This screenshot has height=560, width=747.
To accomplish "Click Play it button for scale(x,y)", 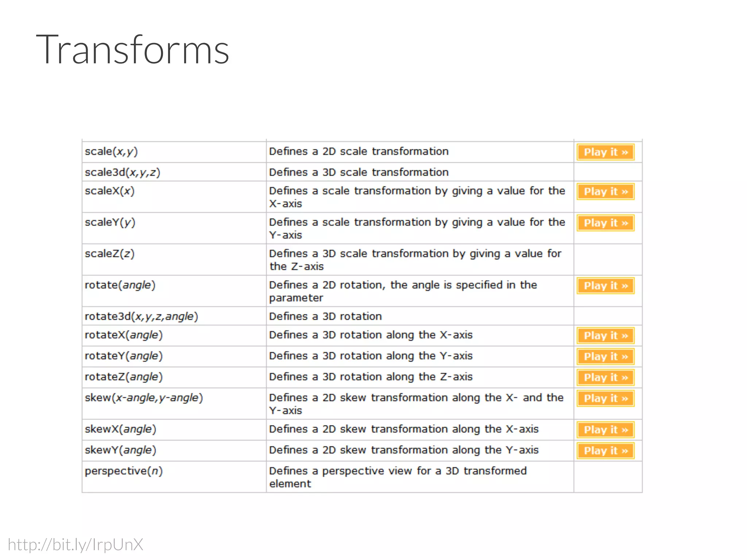I will 605,152.
